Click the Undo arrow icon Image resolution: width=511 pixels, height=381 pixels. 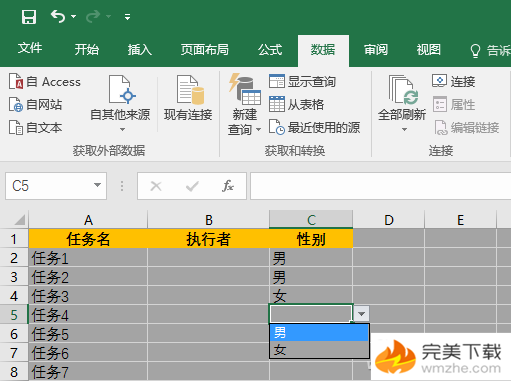pyautogui.click(x=58, y=16)
